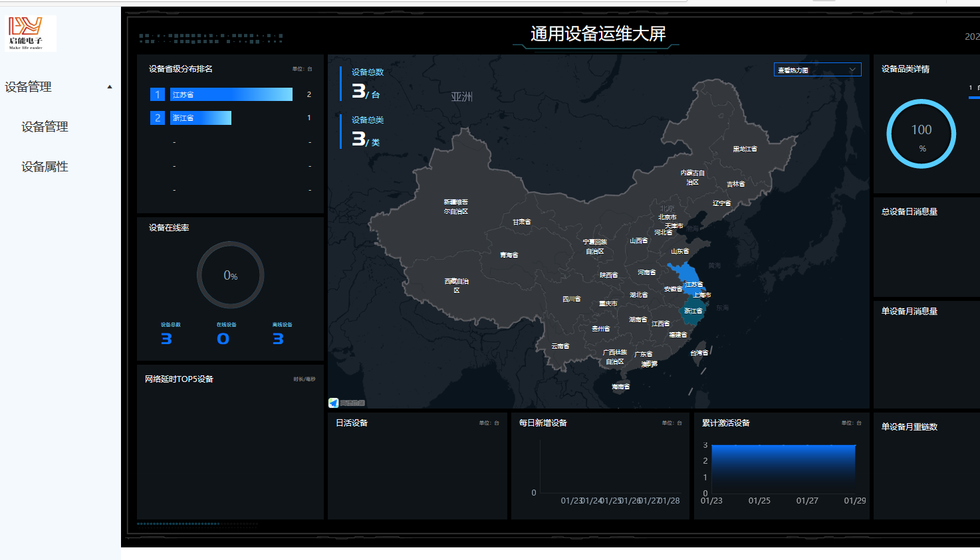
Task: Select 湖南省 on the map
Action: point(638,320)
